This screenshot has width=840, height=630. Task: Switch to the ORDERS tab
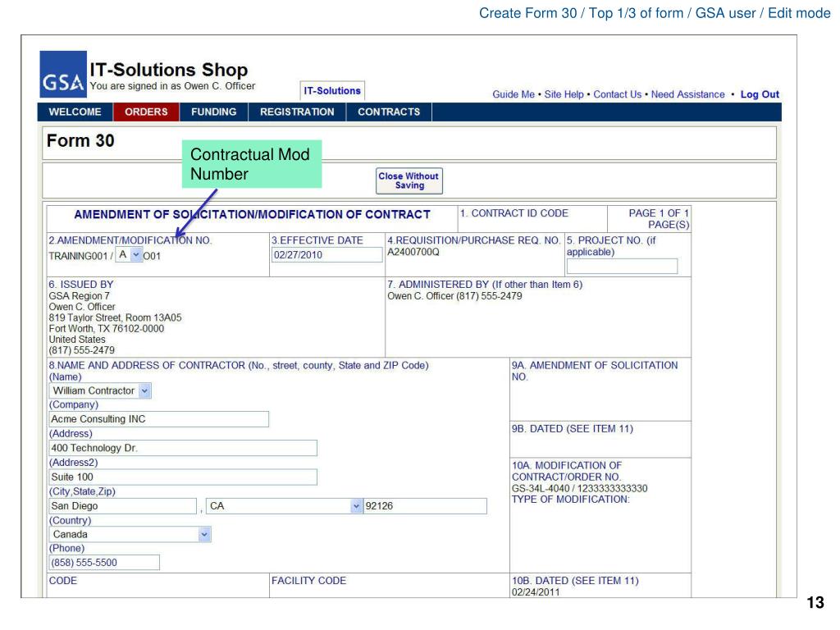click(x=146, y=112)
